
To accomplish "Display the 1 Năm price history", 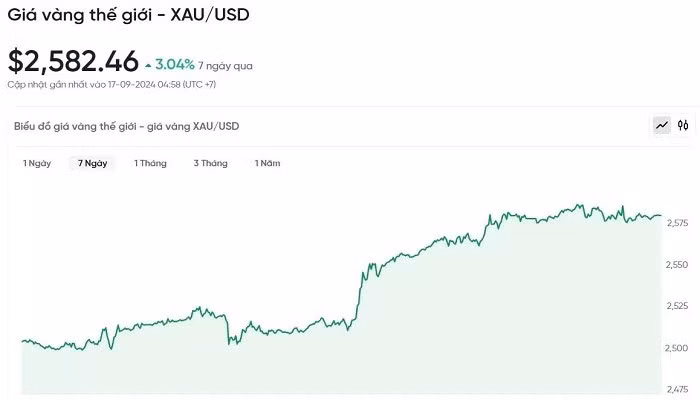I will pyautogui.click(x=267, y=163).
